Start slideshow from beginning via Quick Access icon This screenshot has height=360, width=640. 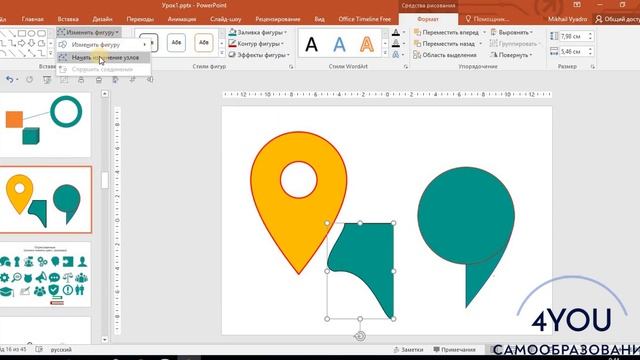point(47,80)
